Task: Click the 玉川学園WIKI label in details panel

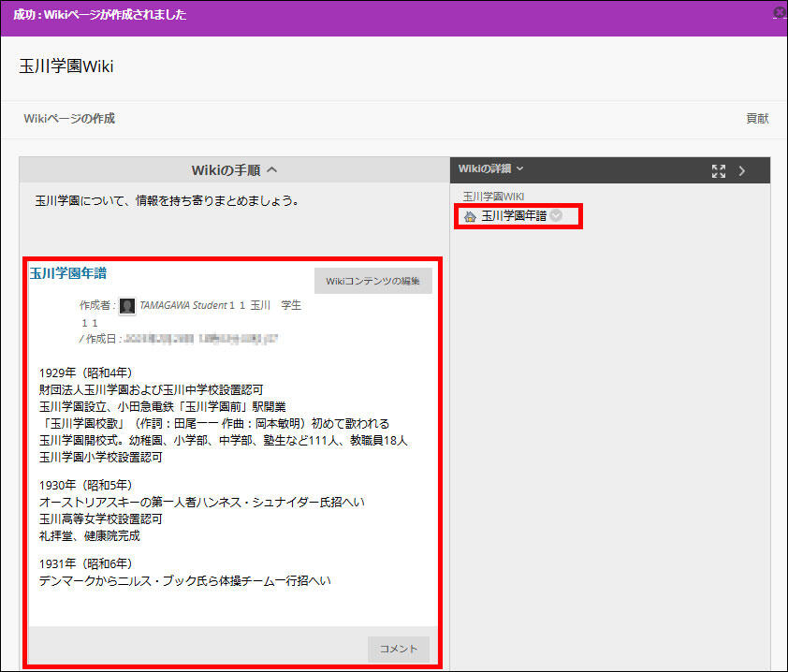Action: (493, 197)
